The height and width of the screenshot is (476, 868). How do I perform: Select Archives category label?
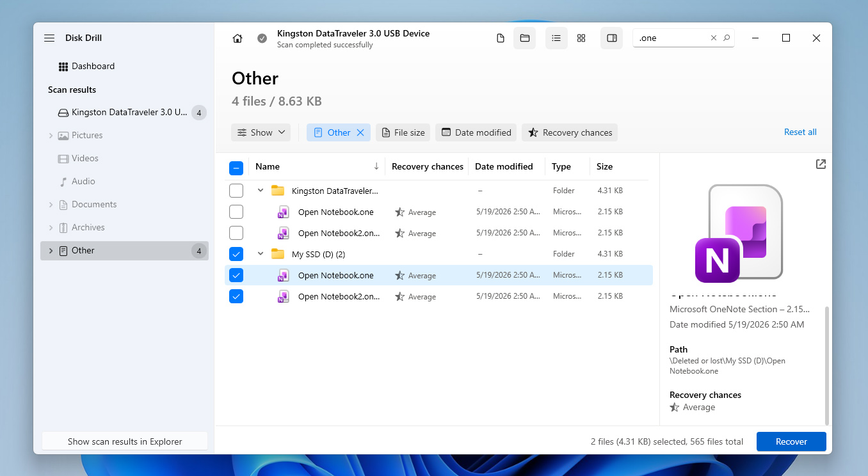[88, 228]
